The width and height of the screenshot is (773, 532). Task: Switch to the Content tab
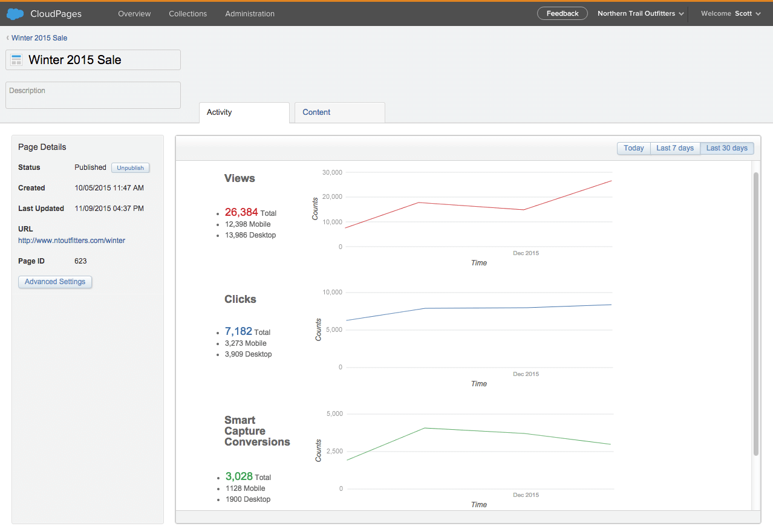click(340, 112)
